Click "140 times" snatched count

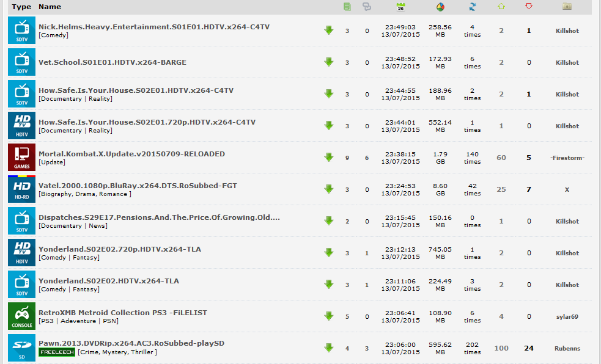tap(472, 158)
